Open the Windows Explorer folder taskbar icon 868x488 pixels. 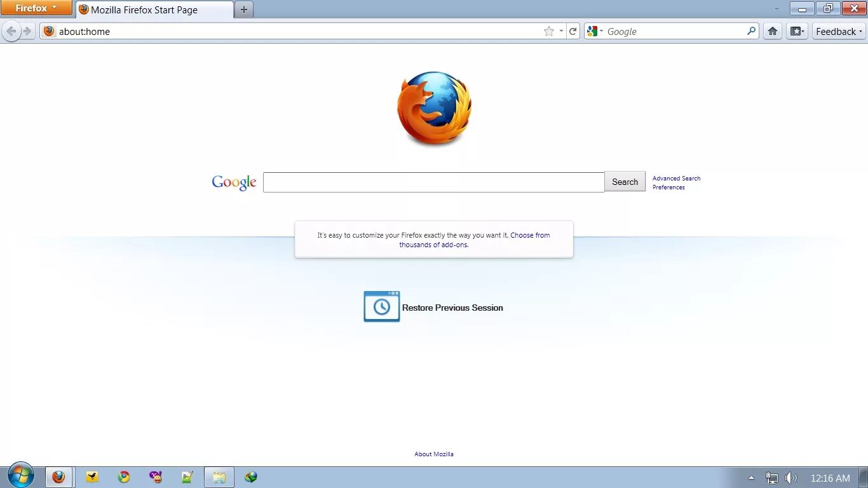pos(219,477)
